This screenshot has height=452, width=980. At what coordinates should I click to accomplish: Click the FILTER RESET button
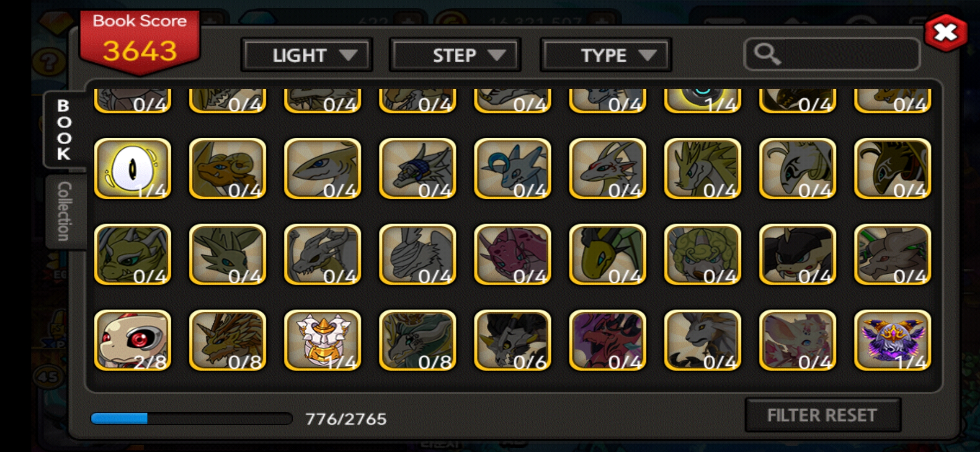[x=823, y=415]
